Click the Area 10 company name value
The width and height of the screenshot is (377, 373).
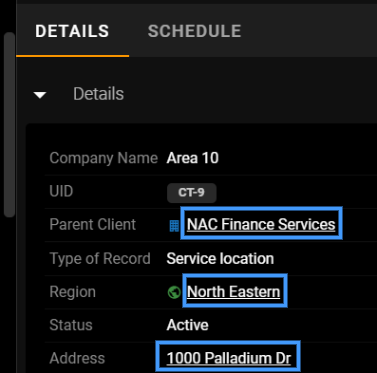point(193,158)
